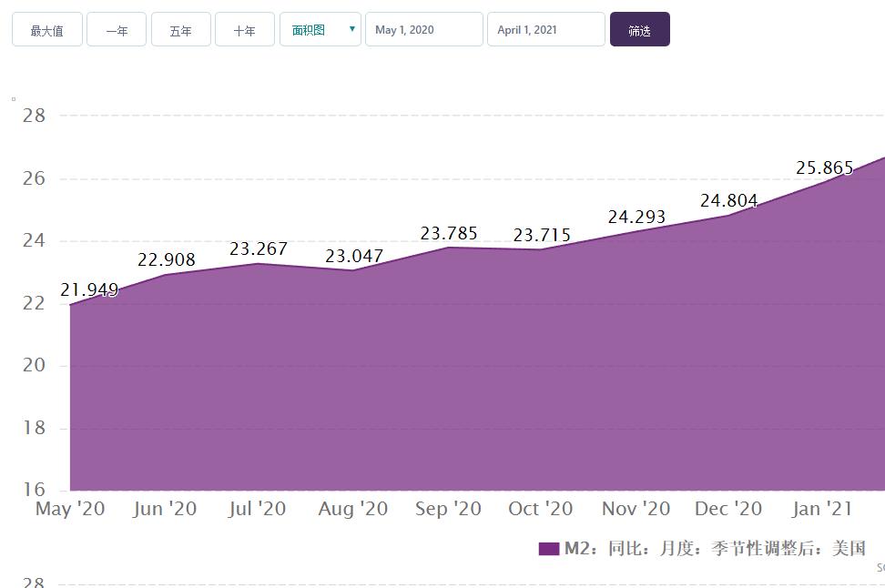Select the 五年 time range
Image resolution: width=885 pixels, height=588 pixels.
(180, 29)
